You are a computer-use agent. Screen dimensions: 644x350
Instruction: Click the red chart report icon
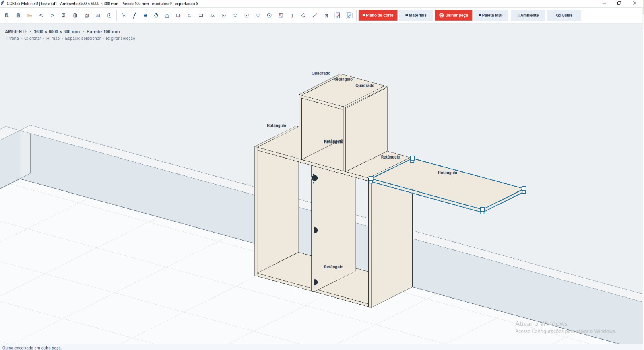click(x=338, y=15)
